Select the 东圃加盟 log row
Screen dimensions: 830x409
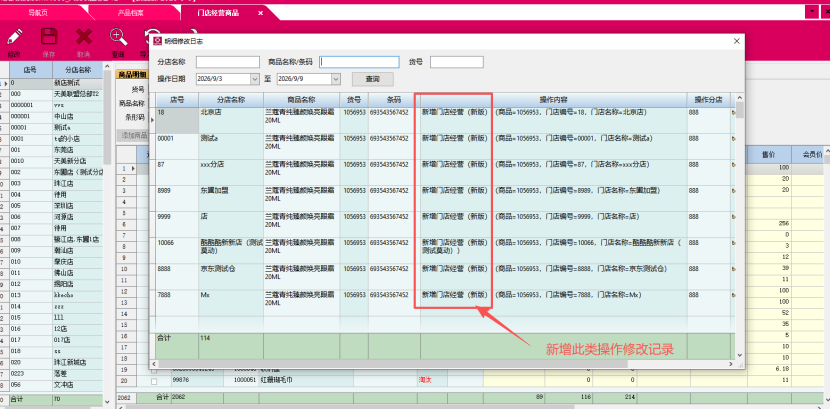pos(445,197)
